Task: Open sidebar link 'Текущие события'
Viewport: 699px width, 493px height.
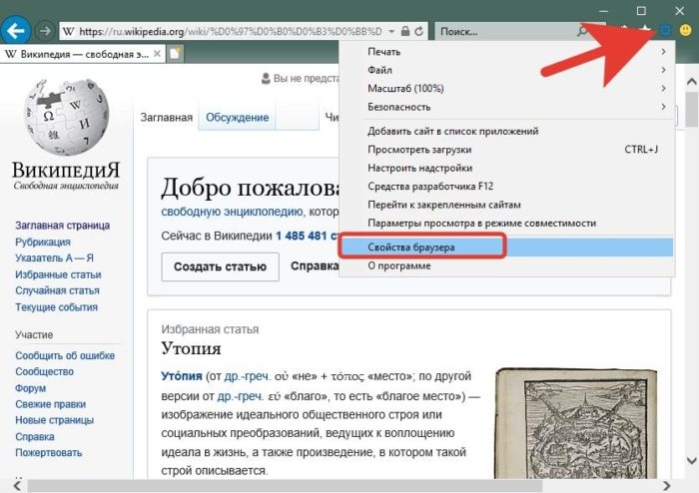Action: [56, 307]
